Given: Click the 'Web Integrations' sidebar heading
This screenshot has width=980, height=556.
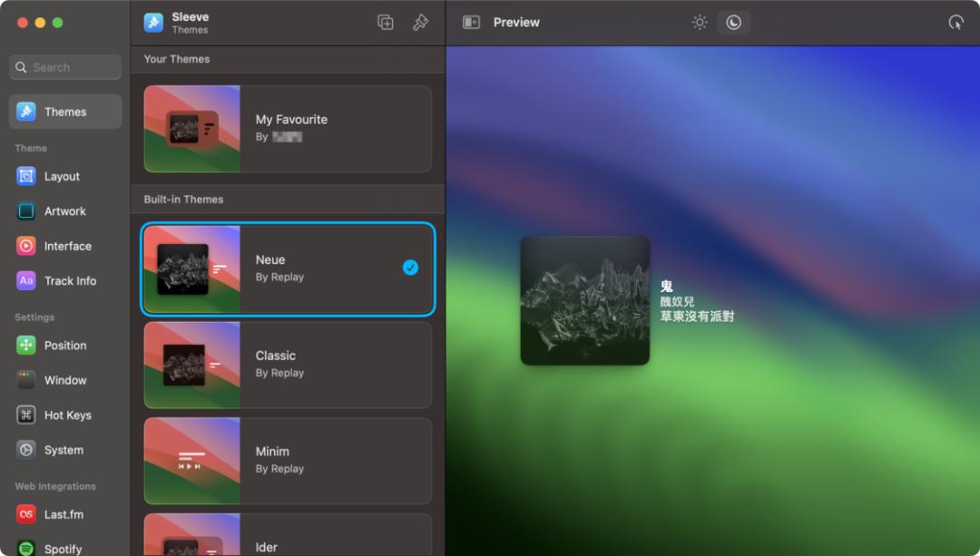Looking at the screenshot, I should pos(55,486).
